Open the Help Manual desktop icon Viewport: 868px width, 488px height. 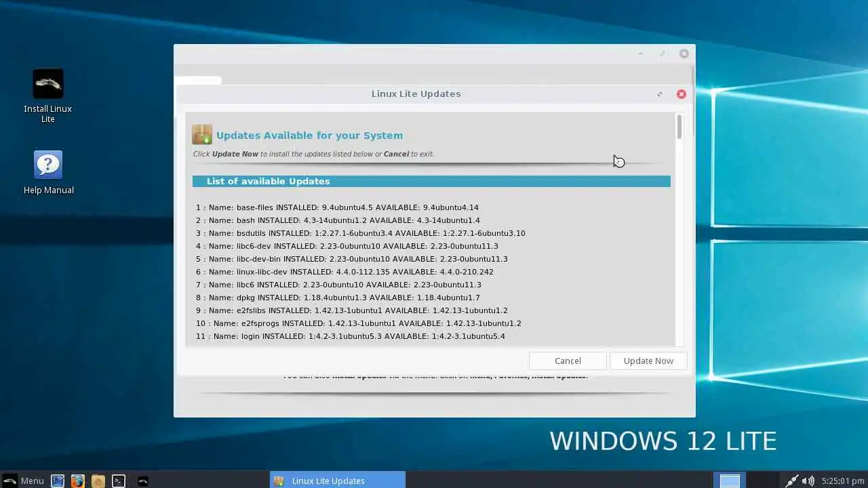(x=48, y=173)
